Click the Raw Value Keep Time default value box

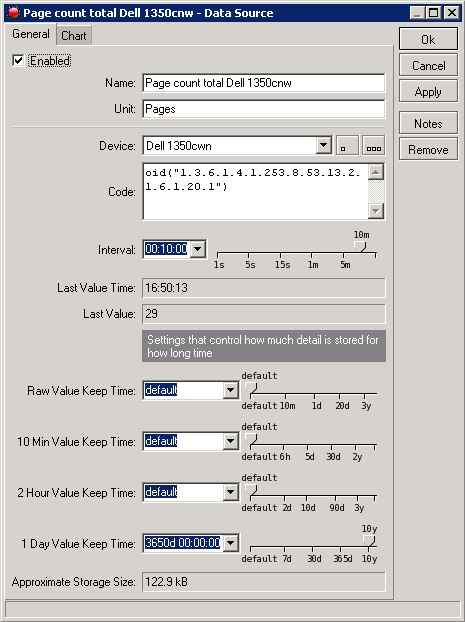(183, 390)
